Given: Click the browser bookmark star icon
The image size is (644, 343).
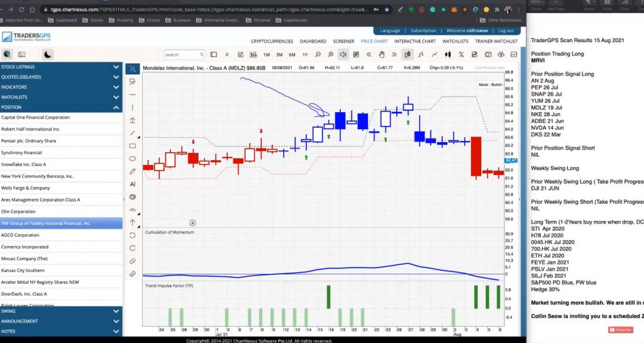Looking at the screenshot, I should 387,9.
